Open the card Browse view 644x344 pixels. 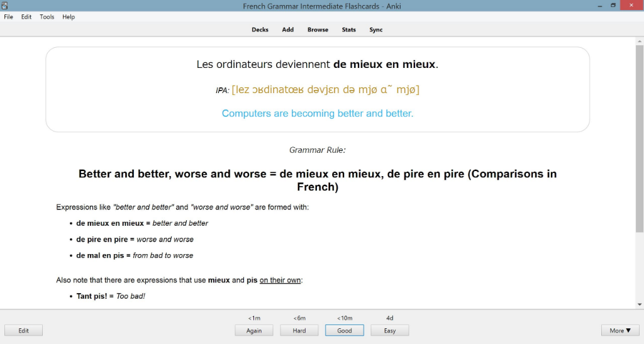pyautogui.click(x=318, y=30)
